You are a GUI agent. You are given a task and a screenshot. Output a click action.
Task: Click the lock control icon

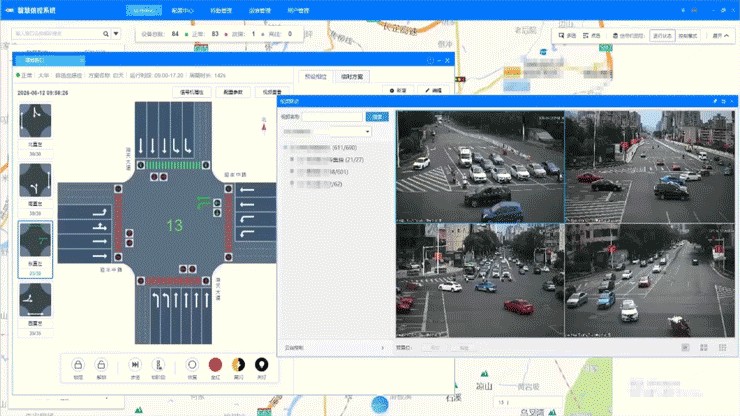point(78,365)
